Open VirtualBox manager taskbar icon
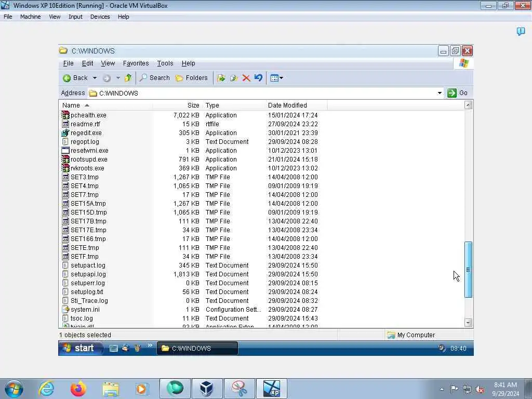Viewport: 532px width, 399px height. coord(207,389)
